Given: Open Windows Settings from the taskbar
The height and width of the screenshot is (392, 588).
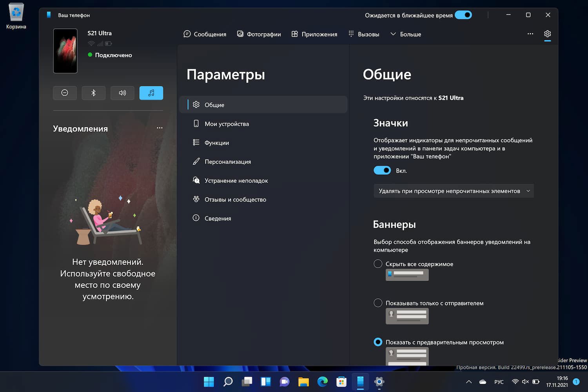Looking at the screenshot, I should 379,381.
